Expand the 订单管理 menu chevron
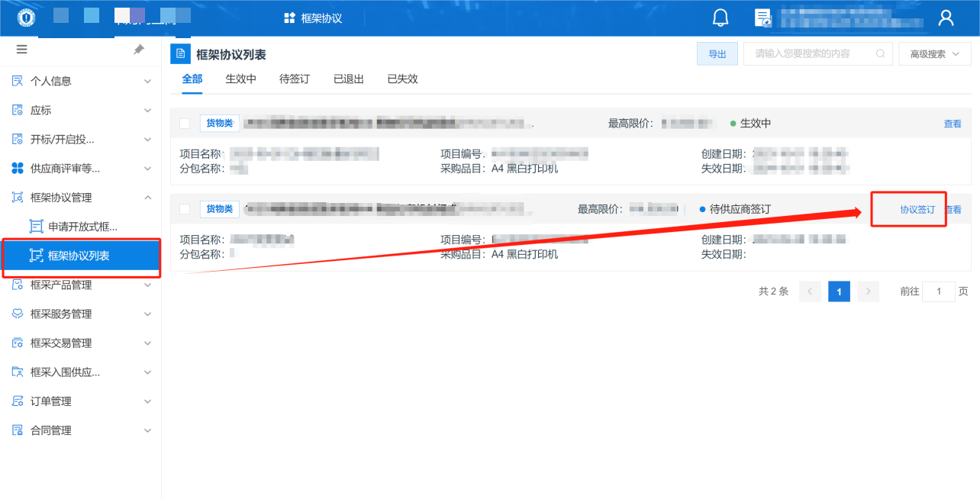This screenshot has width=980, height=499. [148, 401]
